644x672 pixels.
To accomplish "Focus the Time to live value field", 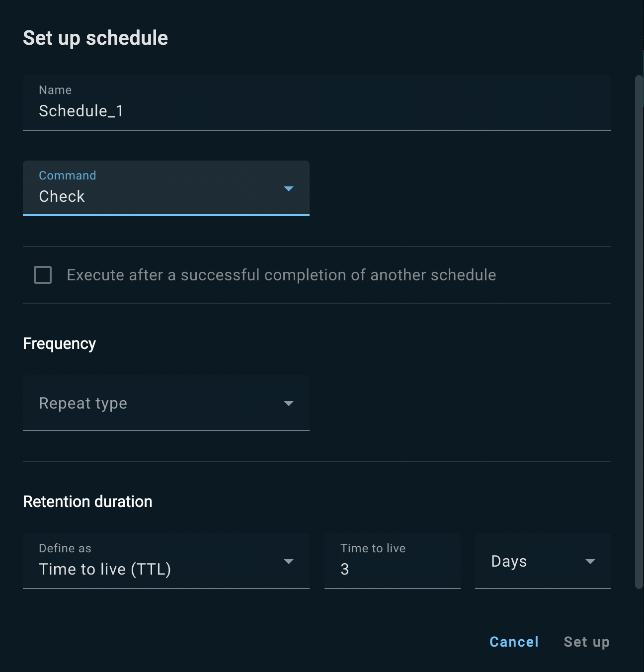I will (392, 569).
